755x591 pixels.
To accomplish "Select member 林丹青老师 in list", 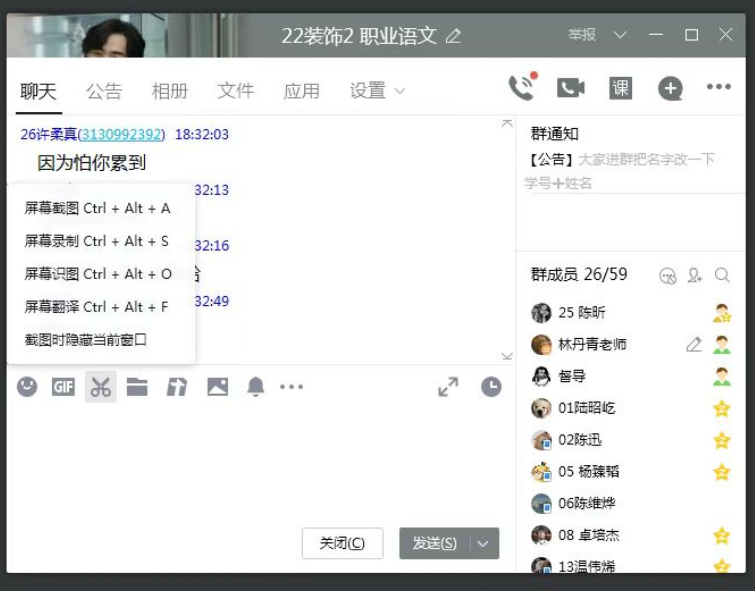I will [x=592, y=344].
